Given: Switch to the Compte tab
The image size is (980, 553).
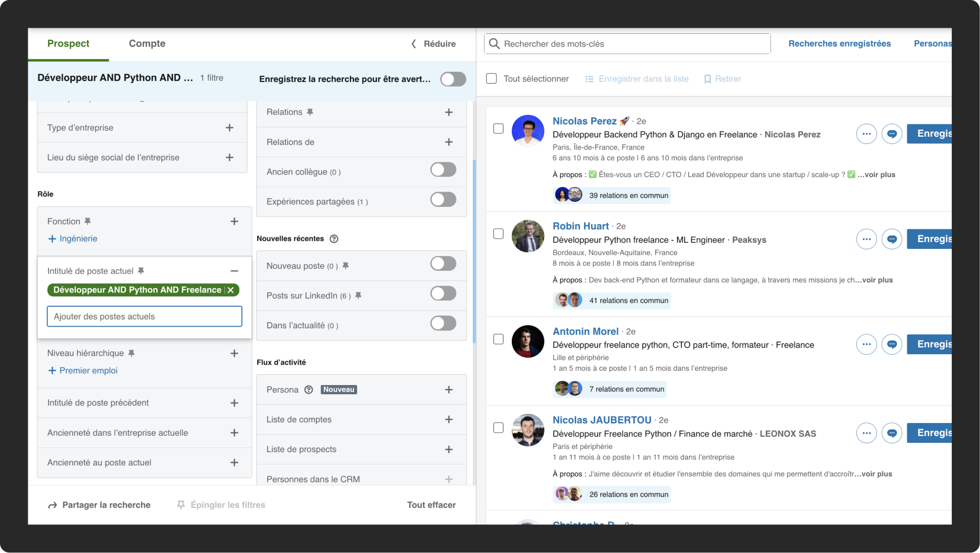Looking at the screenshot, I should [x=147, y=44].
